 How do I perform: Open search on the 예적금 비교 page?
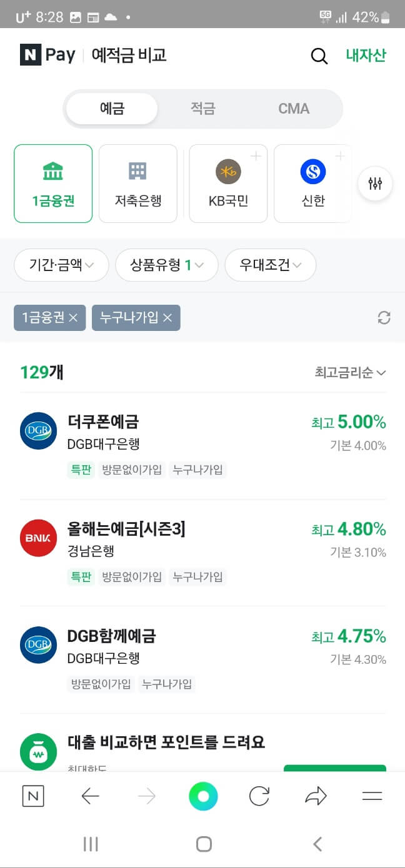(x=319, y=56)
